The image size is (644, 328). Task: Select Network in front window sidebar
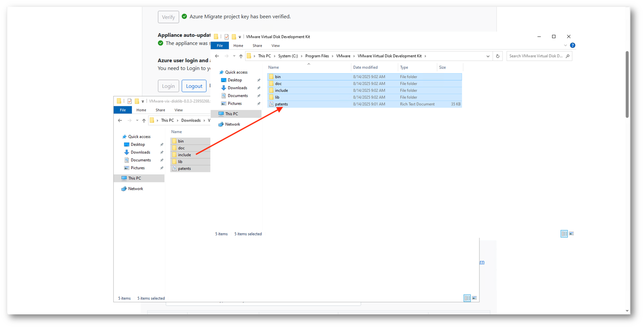[233, 124]
